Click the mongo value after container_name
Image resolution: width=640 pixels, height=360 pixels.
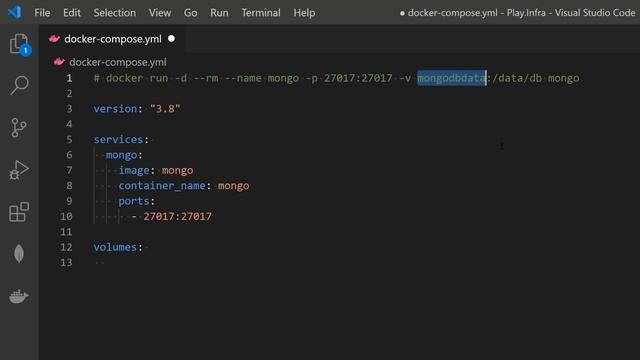pos(233,186)
